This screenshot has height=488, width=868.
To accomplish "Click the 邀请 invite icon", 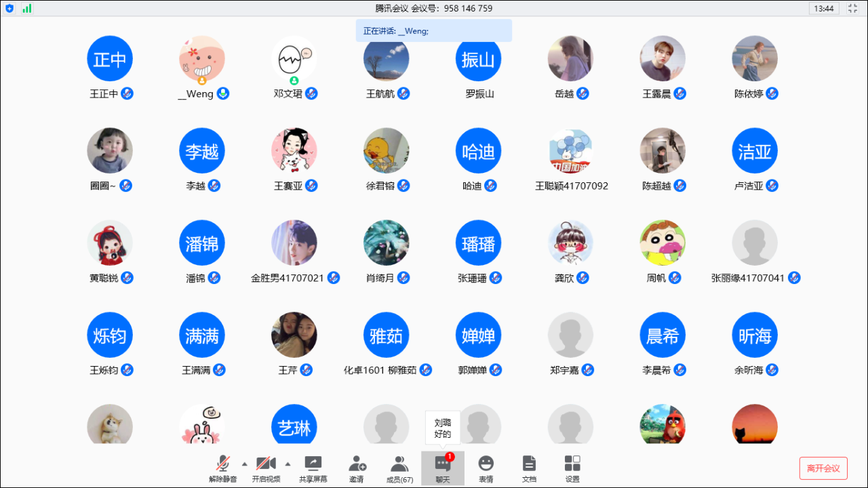I will click(x=357, y=468).
